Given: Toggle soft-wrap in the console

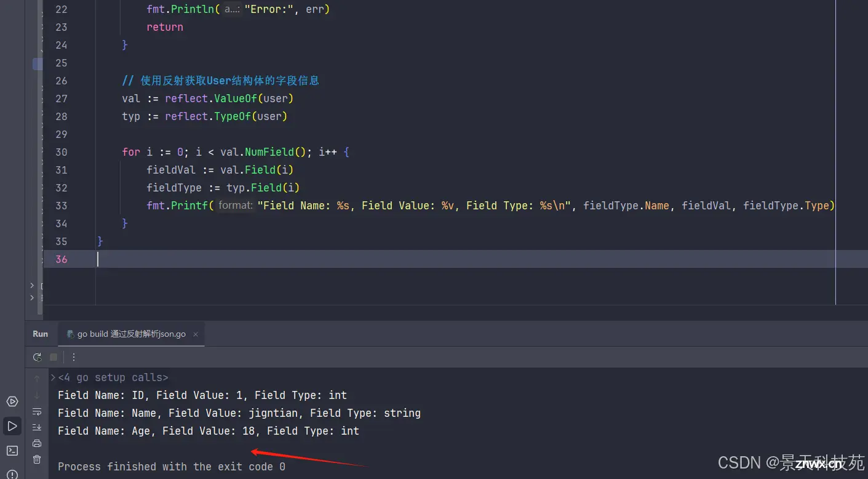Looking at the screenshot, I should point(37,411).
